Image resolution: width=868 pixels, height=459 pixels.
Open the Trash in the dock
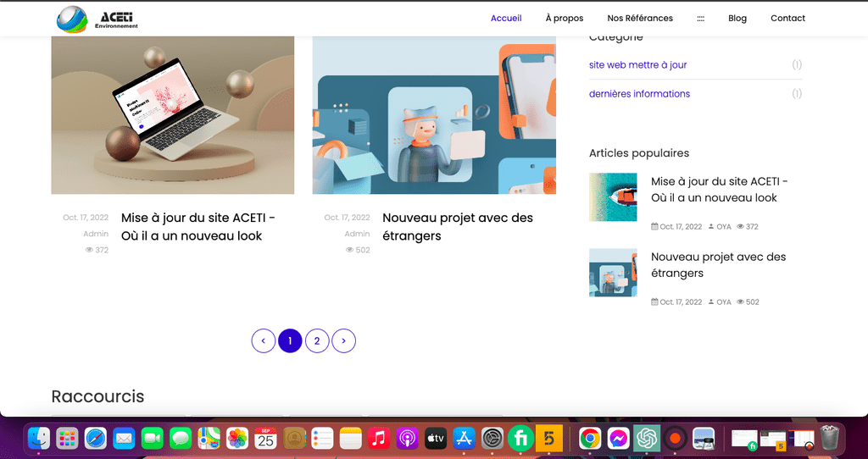coord(830,438)
